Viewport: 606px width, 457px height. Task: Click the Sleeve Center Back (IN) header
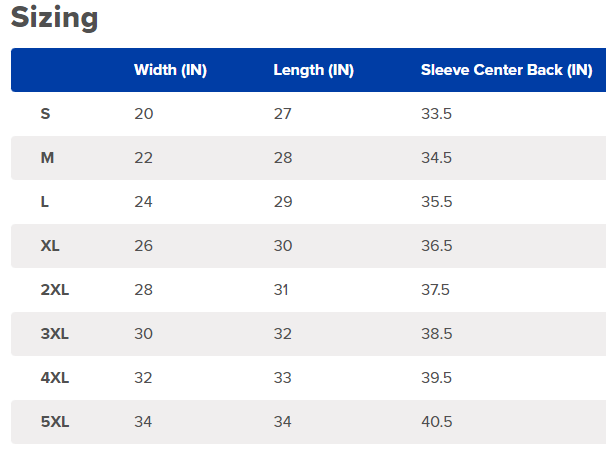point(506,70)
